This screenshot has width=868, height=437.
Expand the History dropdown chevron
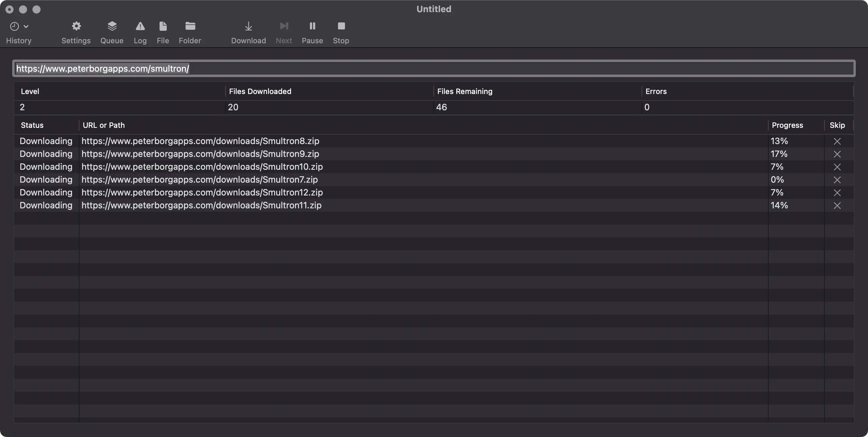coord(26,26)
